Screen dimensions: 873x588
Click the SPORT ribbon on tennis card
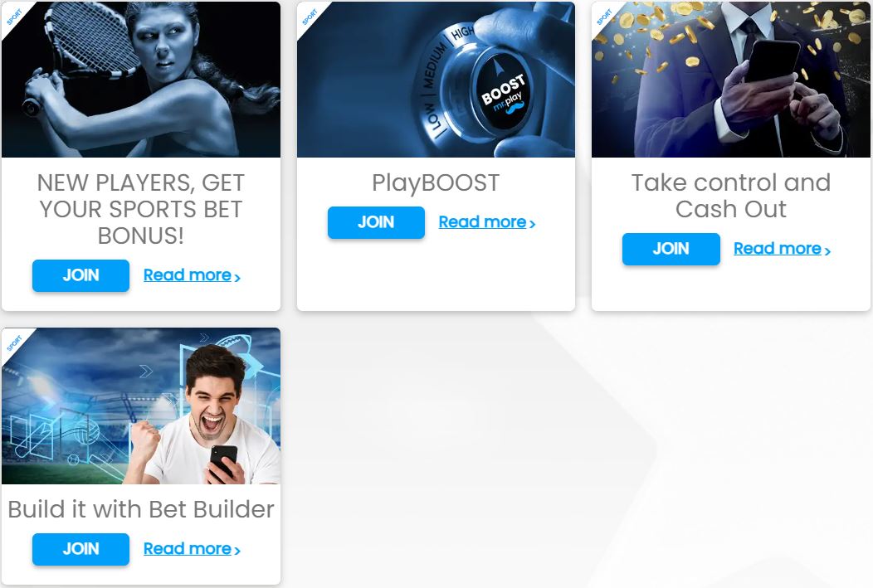14,17
